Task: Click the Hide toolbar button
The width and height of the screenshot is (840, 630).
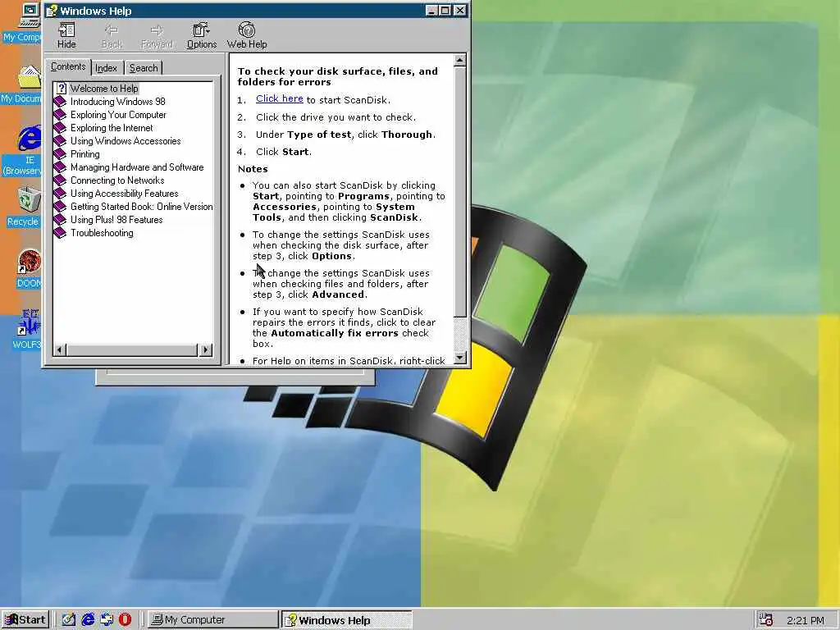Action: click(66, 36)
